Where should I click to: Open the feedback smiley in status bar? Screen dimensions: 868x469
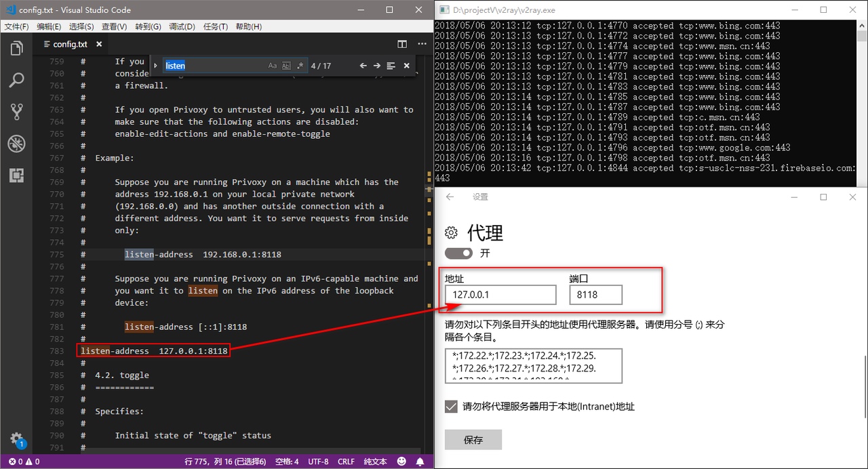(401, 462)
